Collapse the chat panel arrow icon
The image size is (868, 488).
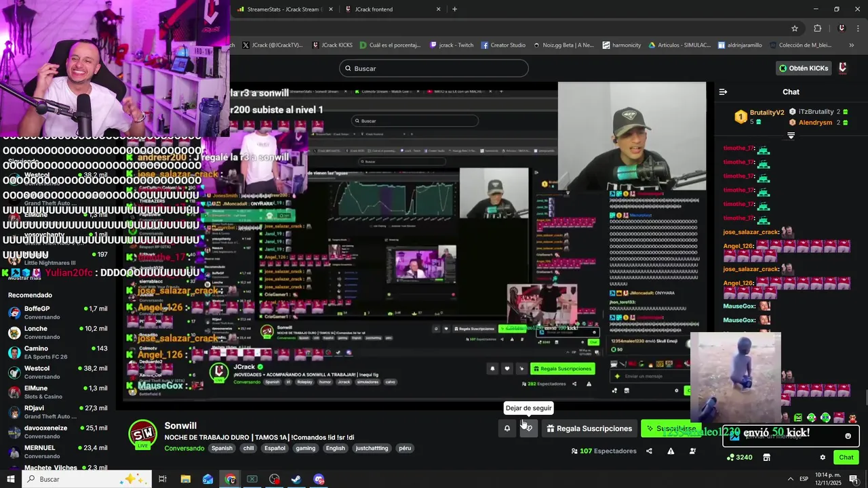pyautogui.click(x=723, y=91)
